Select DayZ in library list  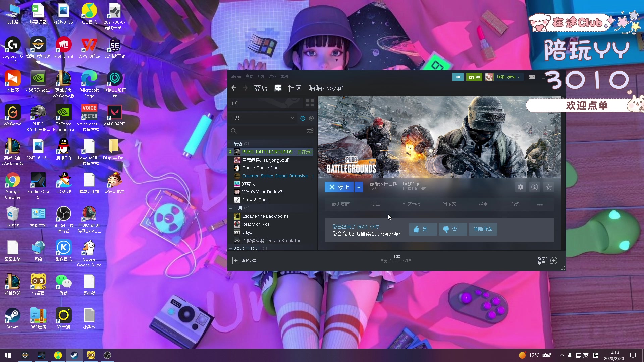(x=271, y=232)
